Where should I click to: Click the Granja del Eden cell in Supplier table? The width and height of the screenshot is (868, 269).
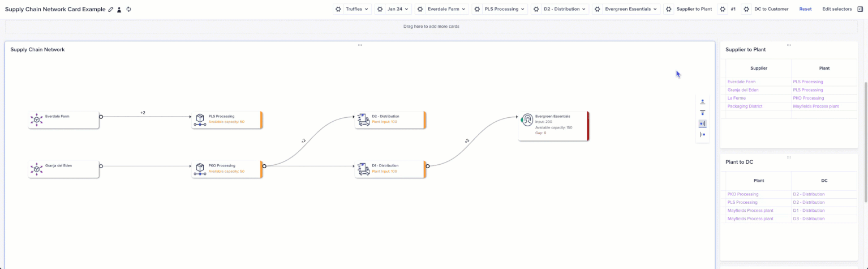coord(759,90)
